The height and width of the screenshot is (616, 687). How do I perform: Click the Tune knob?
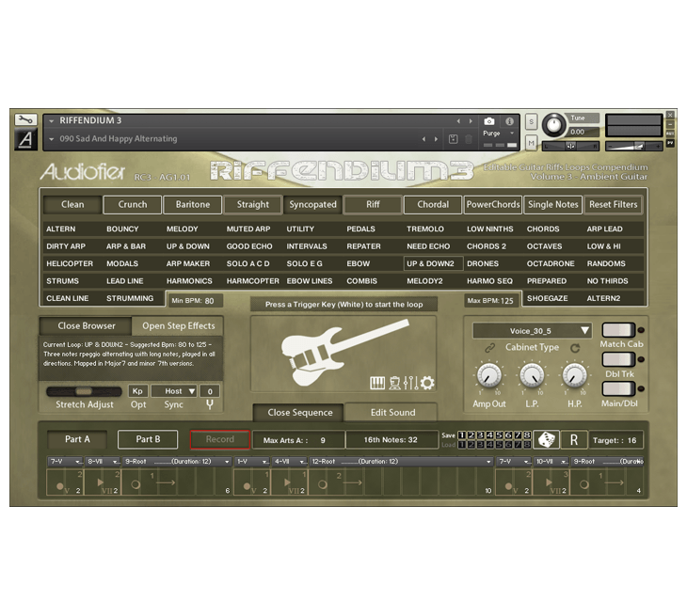coord(553,125)
